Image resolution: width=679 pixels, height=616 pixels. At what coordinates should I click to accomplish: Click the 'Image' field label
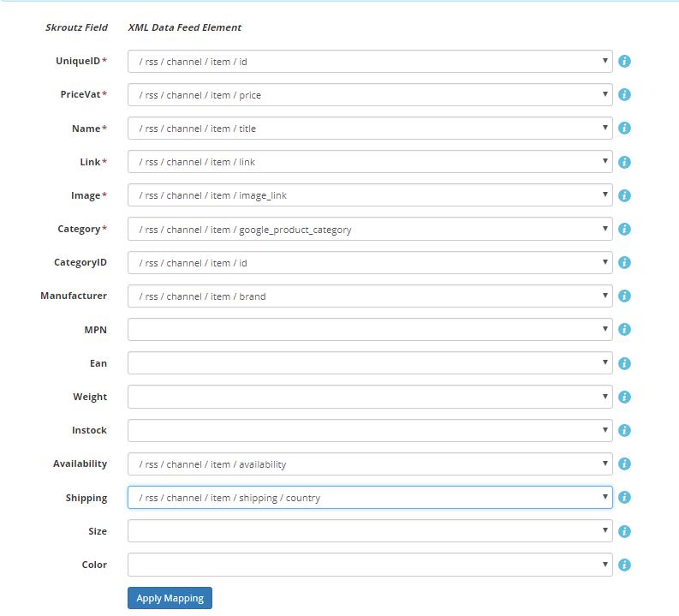pos(86,195)
